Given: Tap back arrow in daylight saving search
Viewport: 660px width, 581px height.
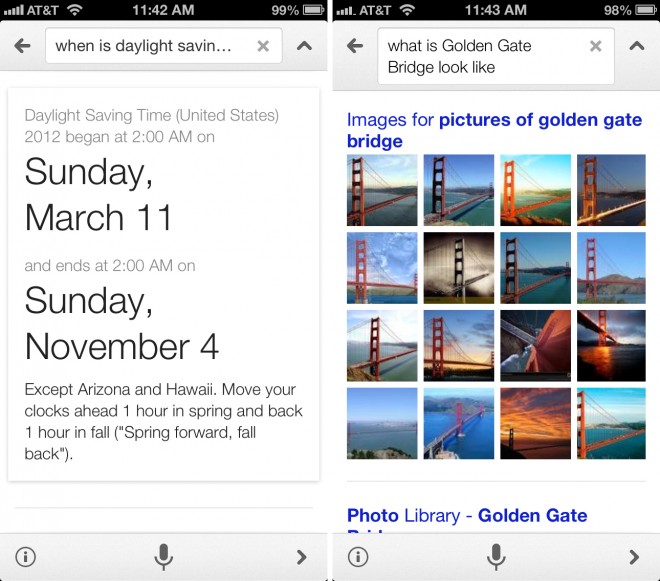Looking at the screenshot, I should 22,45.
